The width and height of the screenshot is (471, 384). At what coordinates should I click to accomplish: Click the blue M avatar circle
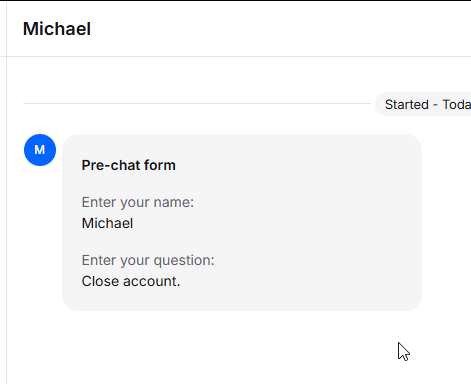(x=40, y=150)
